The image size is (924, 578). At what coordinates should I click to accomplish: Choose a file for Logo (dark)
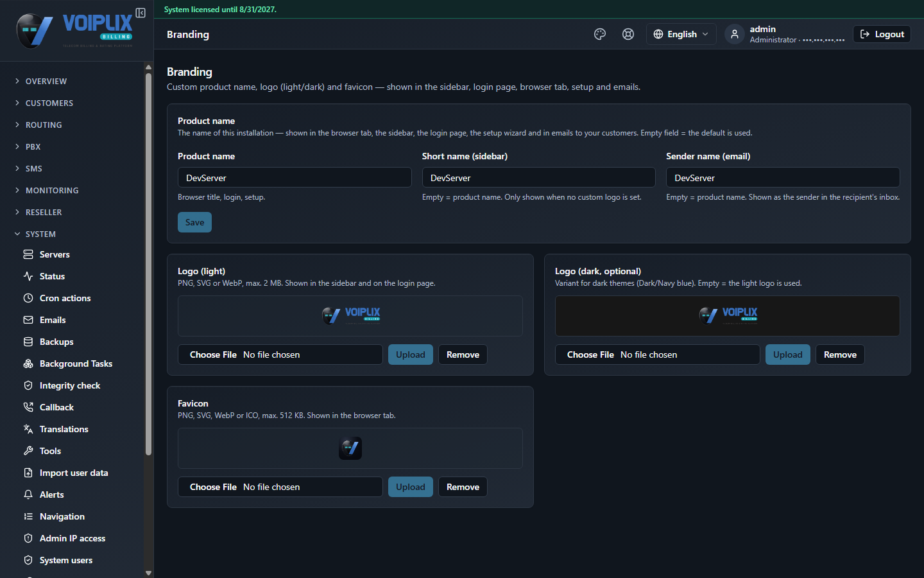(x=657, y=355)
